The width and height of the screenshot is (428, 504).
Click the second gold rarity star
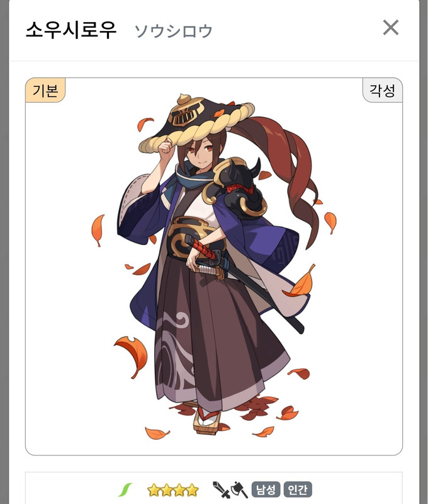tap(167, 490)
